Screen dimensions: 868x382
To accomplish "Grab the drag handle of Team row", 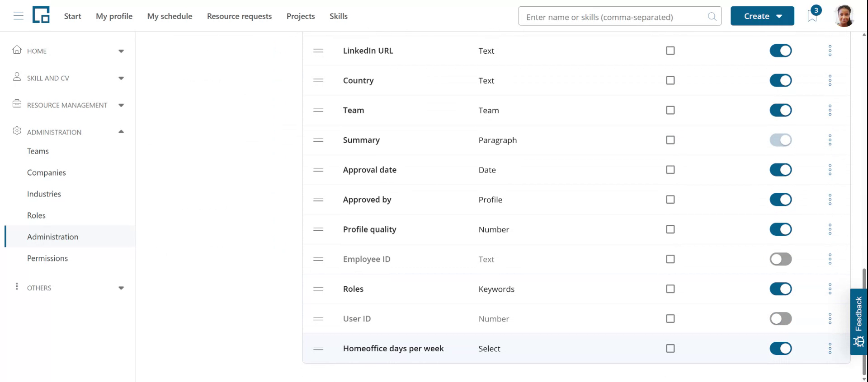I will [x=318, y=110].
